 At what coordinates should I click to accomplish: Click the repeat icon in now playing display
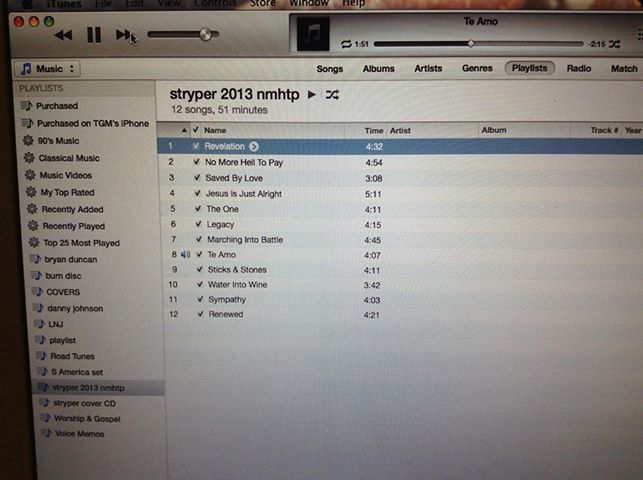346,44
